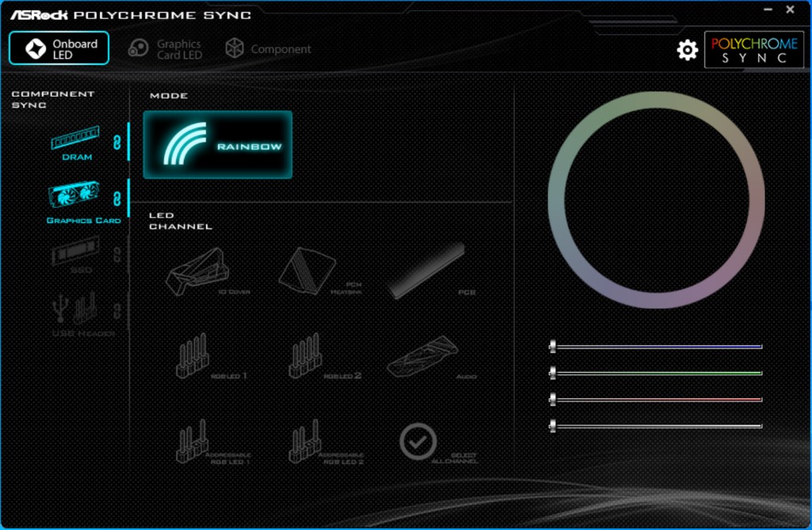Choose the PCB LED strip channel
This screenshot has height=530, width=812.
pyautogui.click(x=426, y=271)
